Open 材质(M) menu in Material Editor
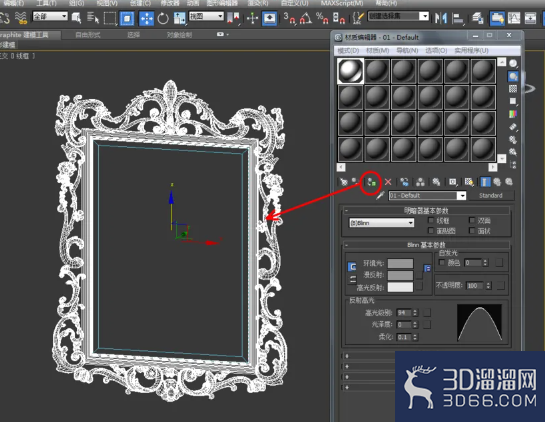The width and height of the screenshot is (545, 422). 377,51
